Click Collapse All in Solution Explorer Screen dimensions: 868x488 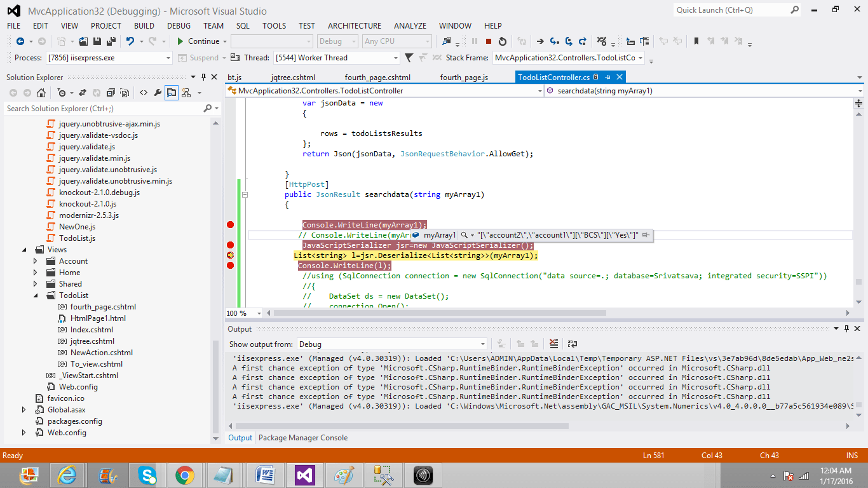pyautogui.click(x=111, y=93)
